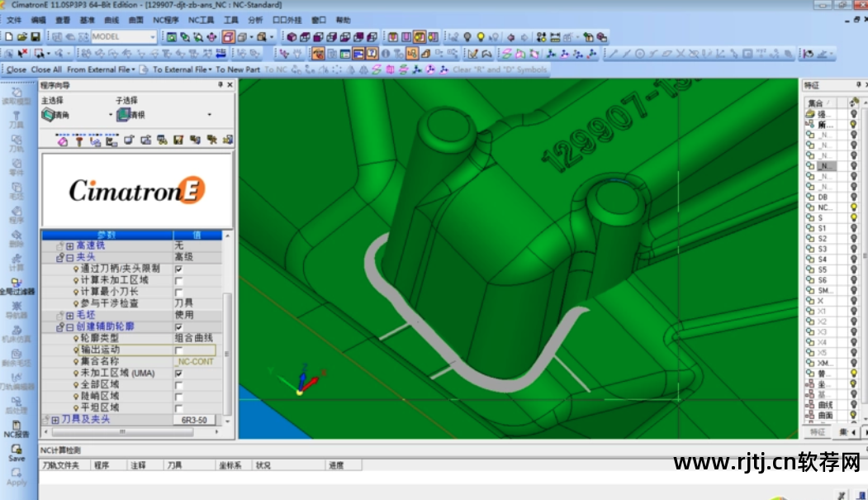Viewport: 868px width, 500px height.
Task: Open the 机床仿真 machine simulation icon
Action: coord(17,333)
